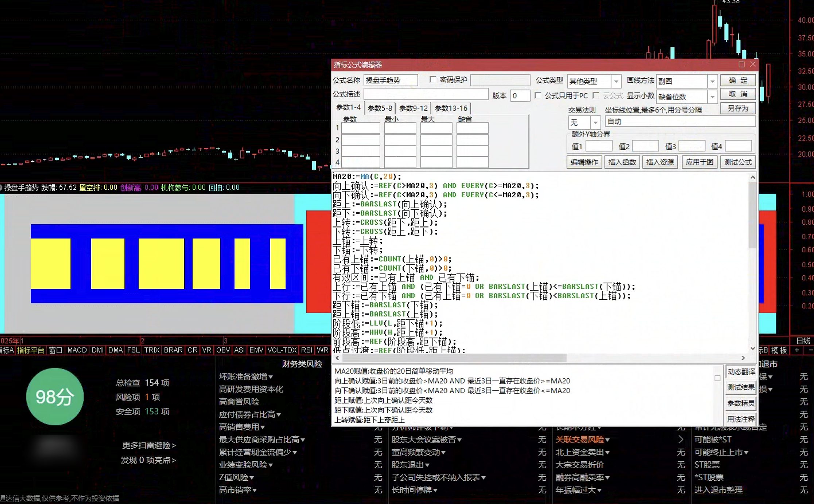Switch to 参数1-4 tab
Image resolution: width=814 pixels, height=504 pixels.
coord(348,107)
